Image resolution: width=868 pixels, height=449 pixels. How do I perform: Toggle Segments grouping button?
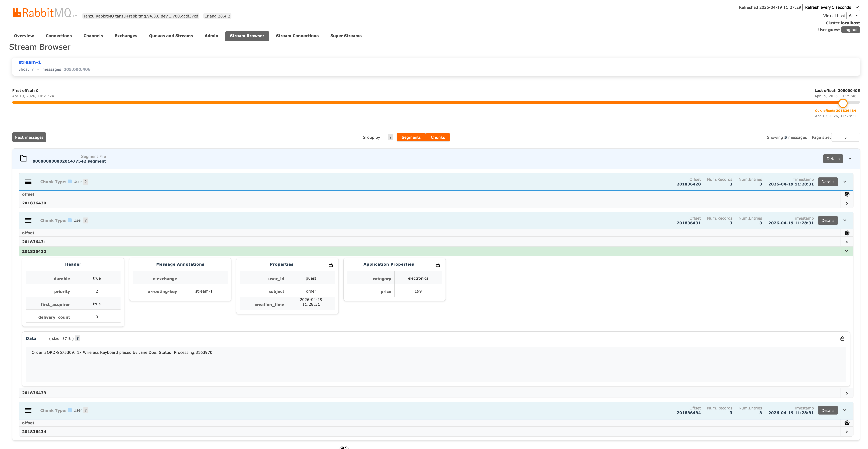point(411,137)
